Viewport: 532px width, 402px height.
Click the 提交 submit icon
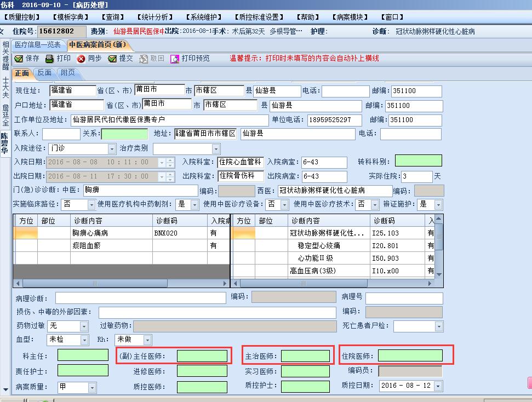112,59
